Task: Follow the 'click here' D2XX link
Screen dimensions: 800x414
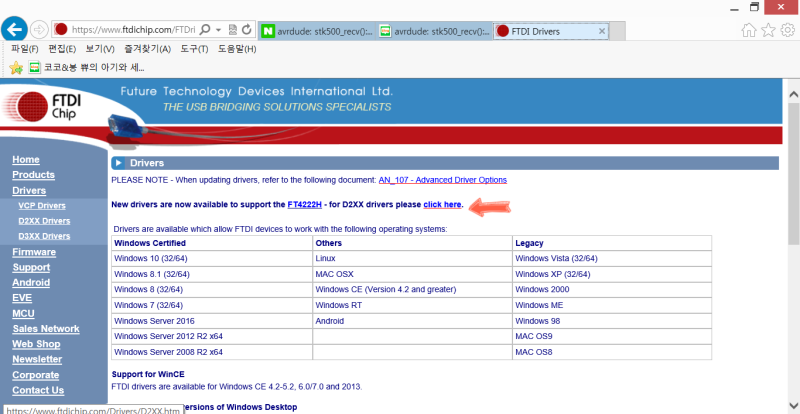Action: (x=442, y=205)
